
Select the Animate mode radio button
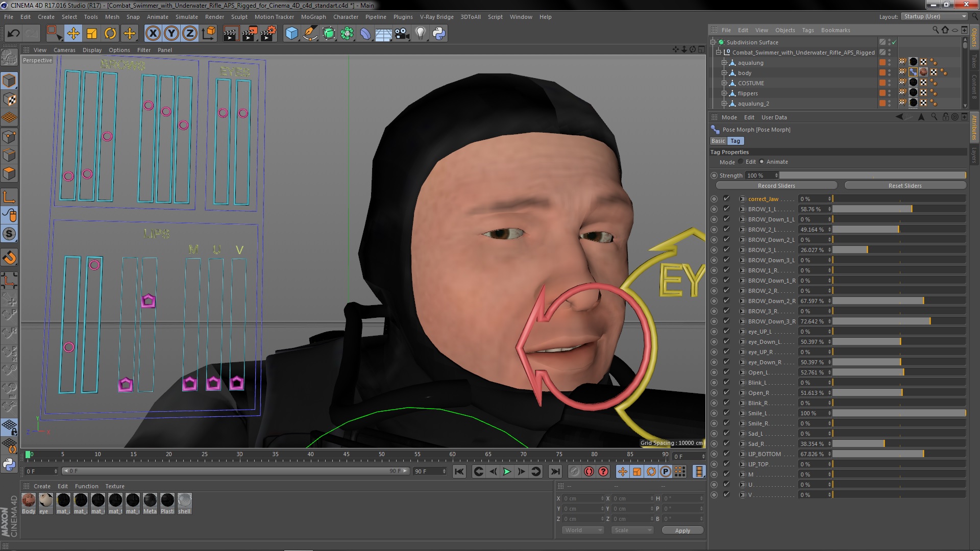[x=762, y=162]
